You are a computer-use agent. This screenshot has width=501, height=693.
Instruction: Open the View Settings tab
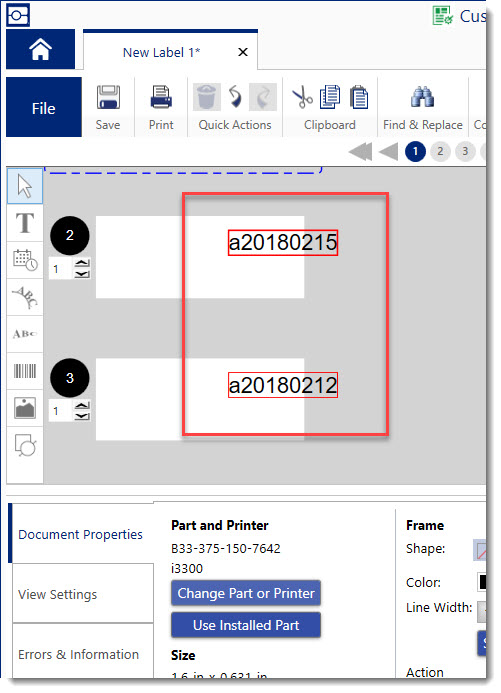click(x=83, y=594)
